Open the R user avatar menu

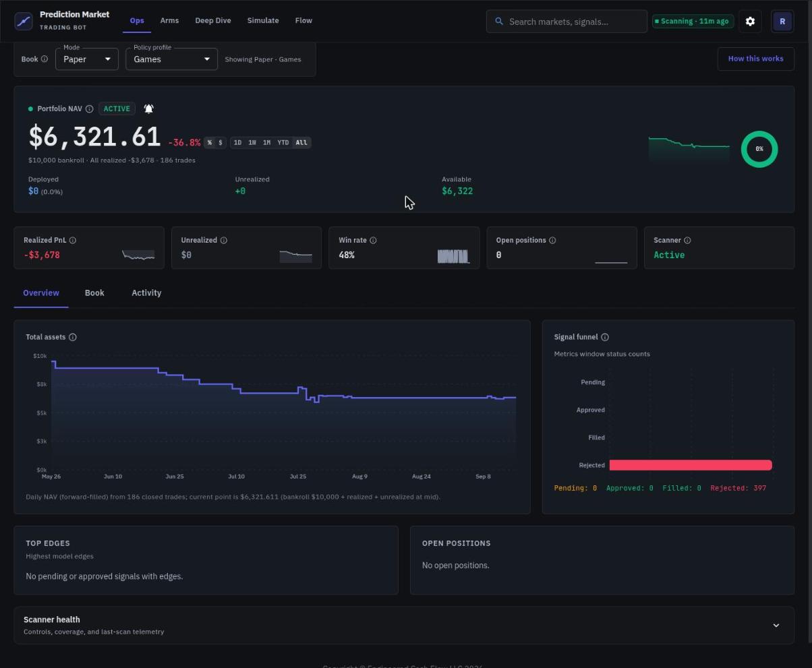point(782,22)
